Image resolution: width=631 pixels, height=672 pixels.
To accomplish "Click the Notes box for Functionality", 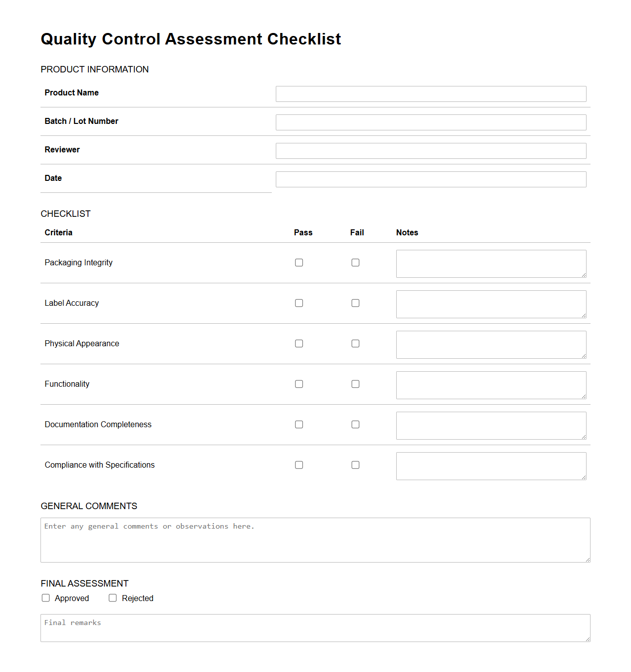I will click(491, 385).
